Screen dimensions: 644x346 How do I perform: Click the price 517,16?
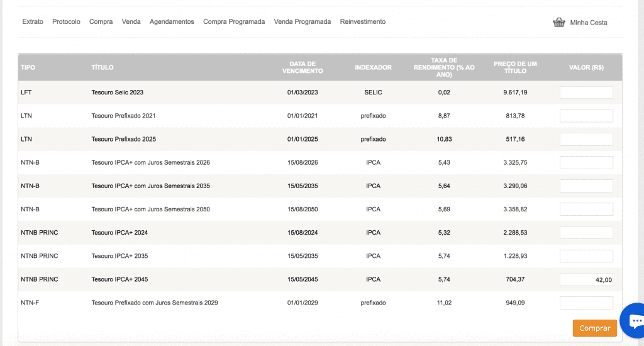coord(515,139)
